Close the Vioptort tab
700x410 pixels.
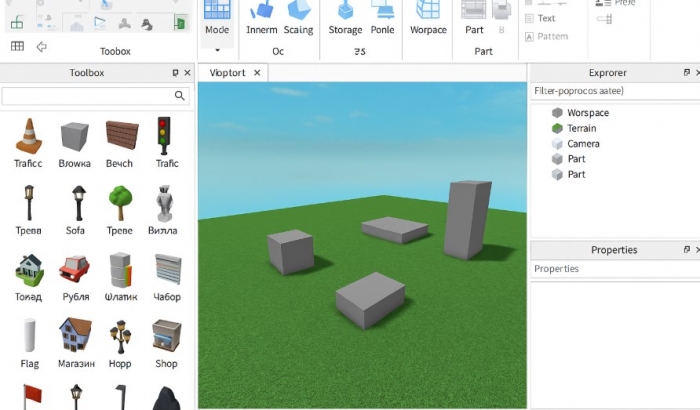[257, 73]
